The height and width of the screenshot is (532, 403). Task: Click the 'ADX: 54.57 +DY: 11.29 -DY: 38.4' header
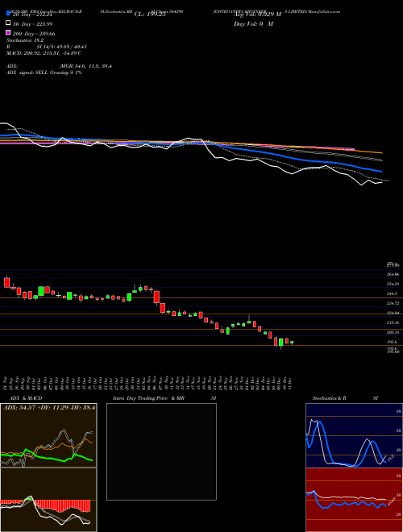click(x=49, y=407)
